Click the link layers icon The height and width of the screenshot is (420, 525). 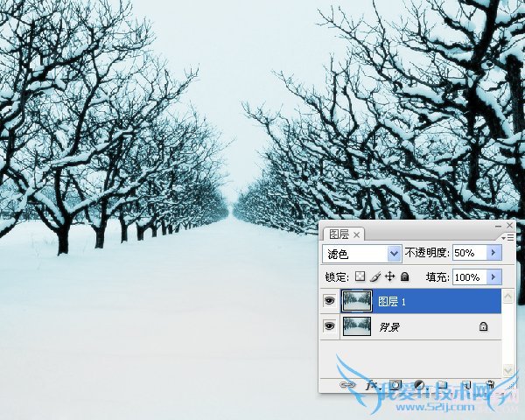click(x=347, y=385)
